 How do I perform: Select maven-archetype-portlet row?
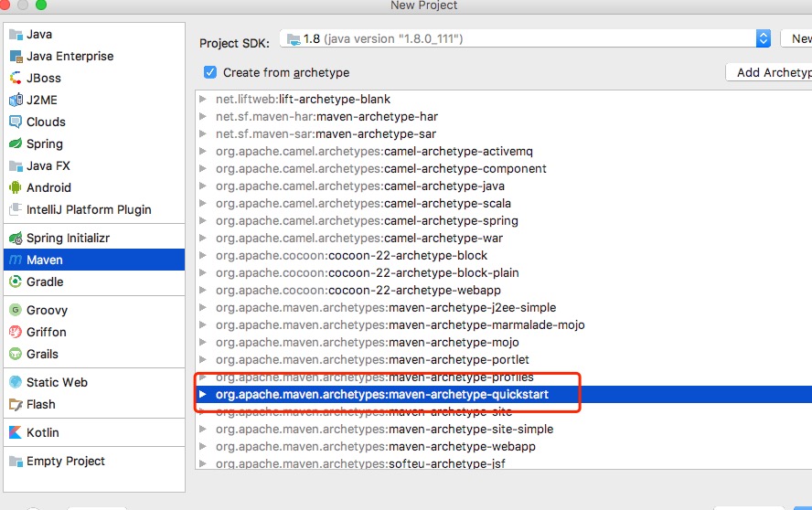(x=504, y=360)
